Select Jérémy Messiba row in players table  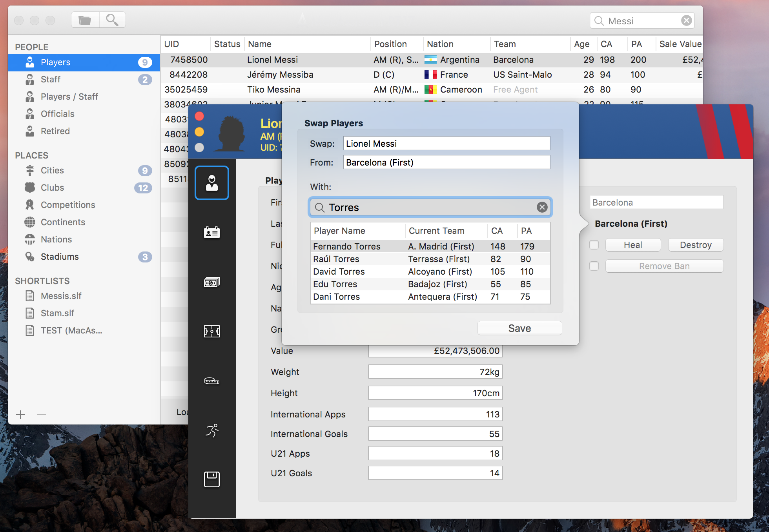pos(432,75)
